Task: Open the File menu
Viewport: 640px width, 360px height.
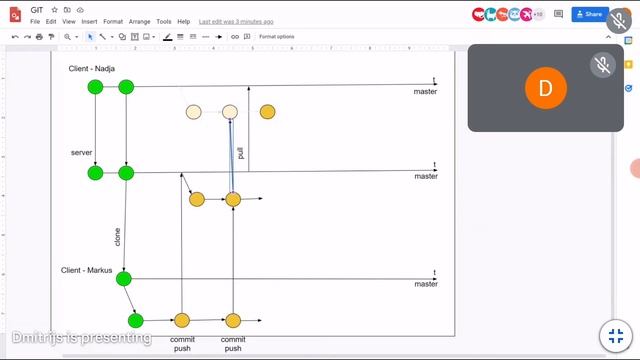Action: [x=35, y=22]
